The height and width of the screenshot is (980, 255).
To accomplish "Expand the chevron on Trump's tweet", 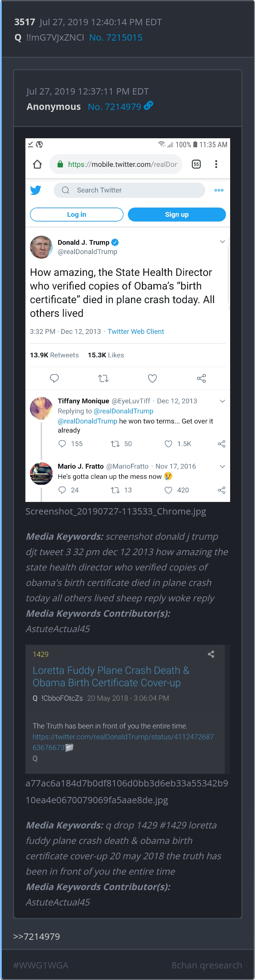I will pyautogui.click(x=222, y=241).
